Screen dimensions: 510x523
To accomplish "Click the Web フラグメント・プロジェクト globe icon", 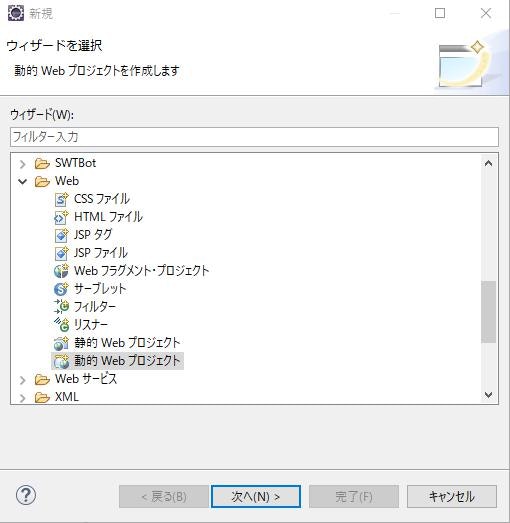I will coord(61,271).
